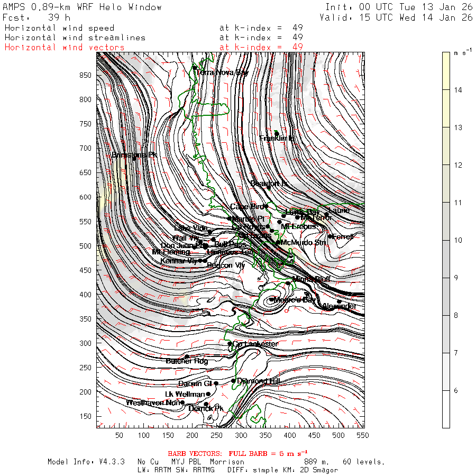Click the x-axis tick label 550
The image size is (476, 476).
(x=363, y=435)
